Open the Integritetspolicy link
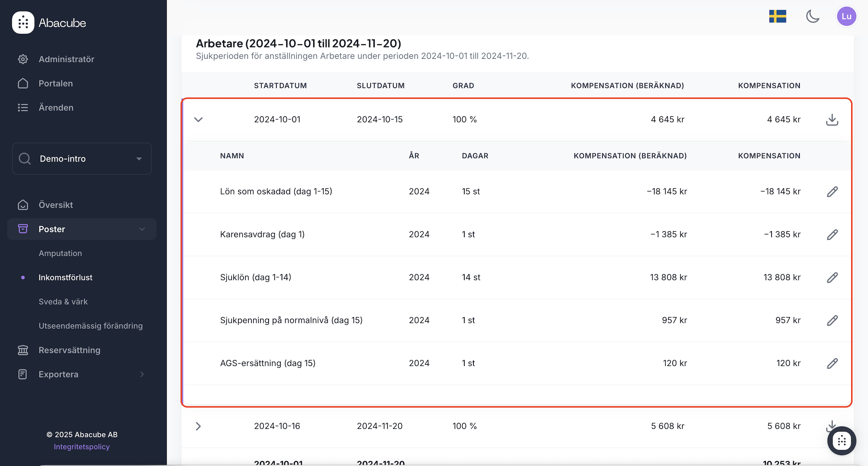 pyautogui.click(x=82, y=447)
